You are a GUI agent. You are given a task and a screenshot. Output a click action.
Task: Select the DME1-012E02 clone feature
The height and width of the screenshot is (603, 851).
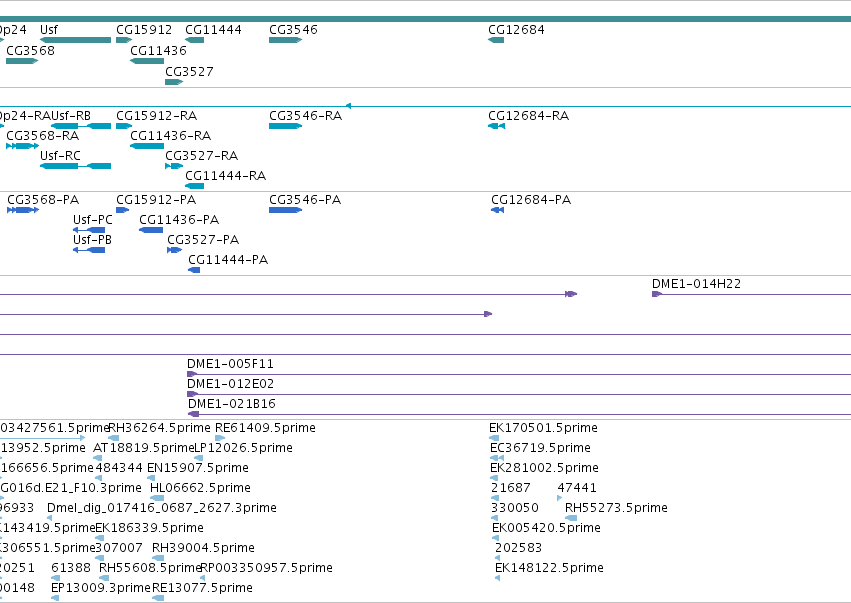click(519, 394)
